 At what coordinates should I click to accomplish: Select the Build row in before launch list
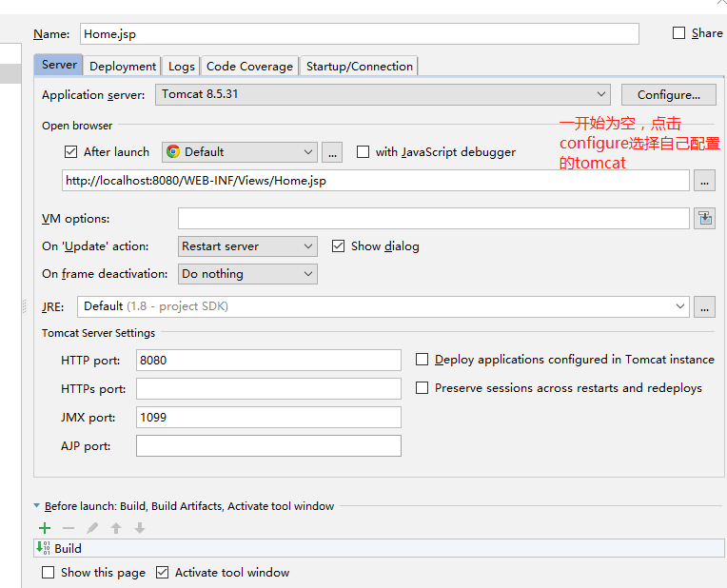coord(379,548)
